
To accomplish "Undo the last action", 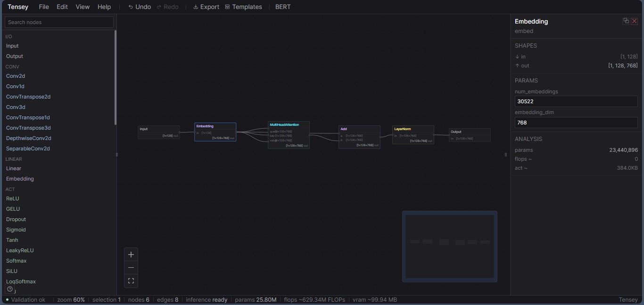I will pos(140,7).
